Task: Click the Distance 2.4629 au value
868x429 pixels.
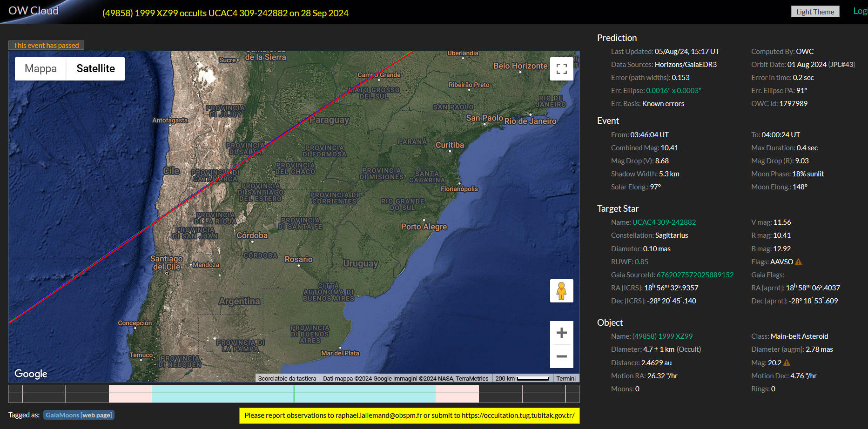Action: [656, 363]
